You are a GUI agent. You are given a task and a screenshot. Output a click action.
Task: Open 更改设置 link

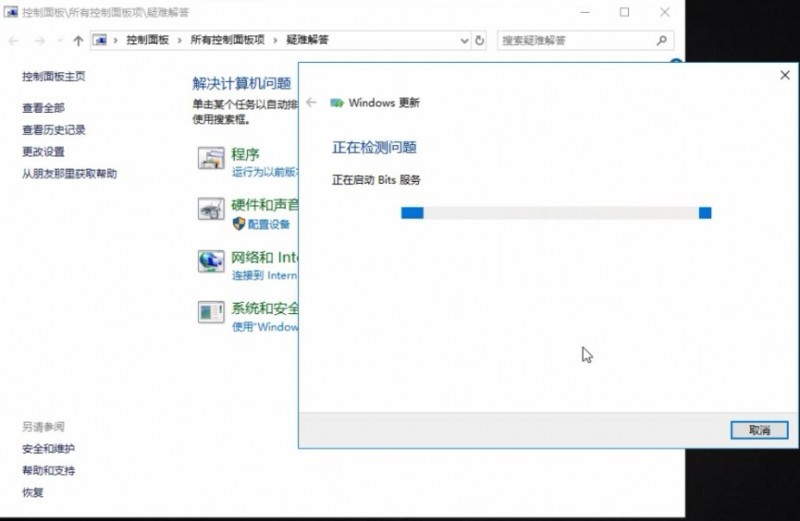pyautogui.click(x=43, y=152)
